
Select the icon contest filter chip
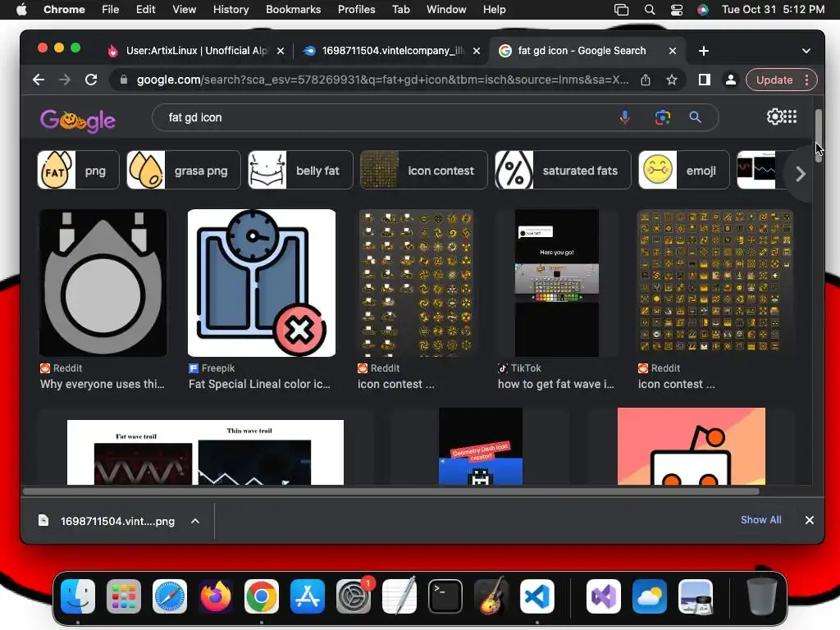(x=424, y=171)
